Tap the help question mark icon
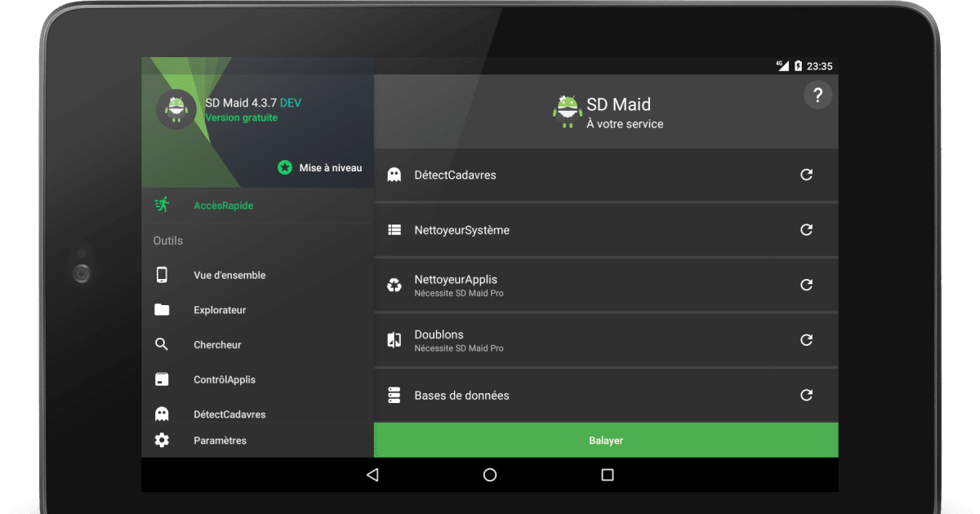Screen dimensions: 980x514 click(x=817, y=95)
